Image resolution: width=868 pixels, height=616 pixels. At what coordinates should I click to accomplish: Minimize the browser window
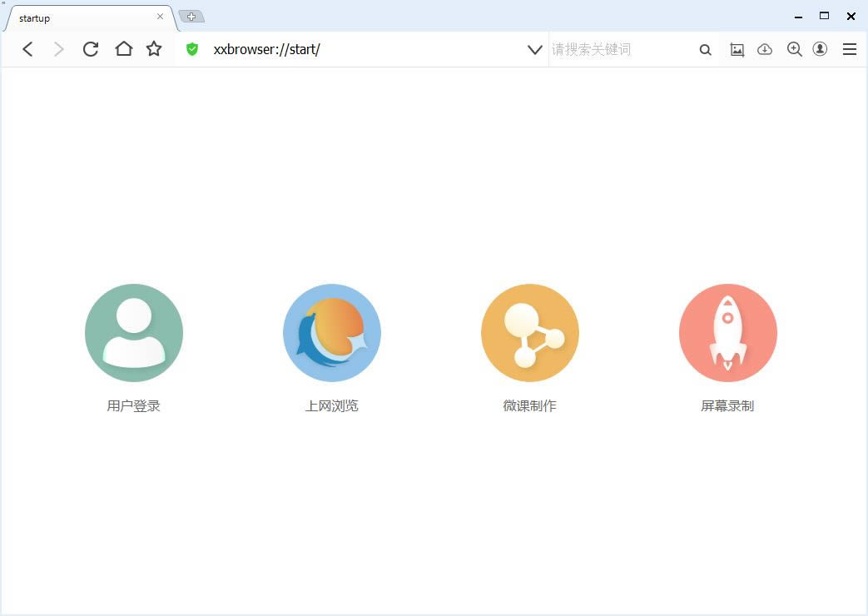coord(798,17)
